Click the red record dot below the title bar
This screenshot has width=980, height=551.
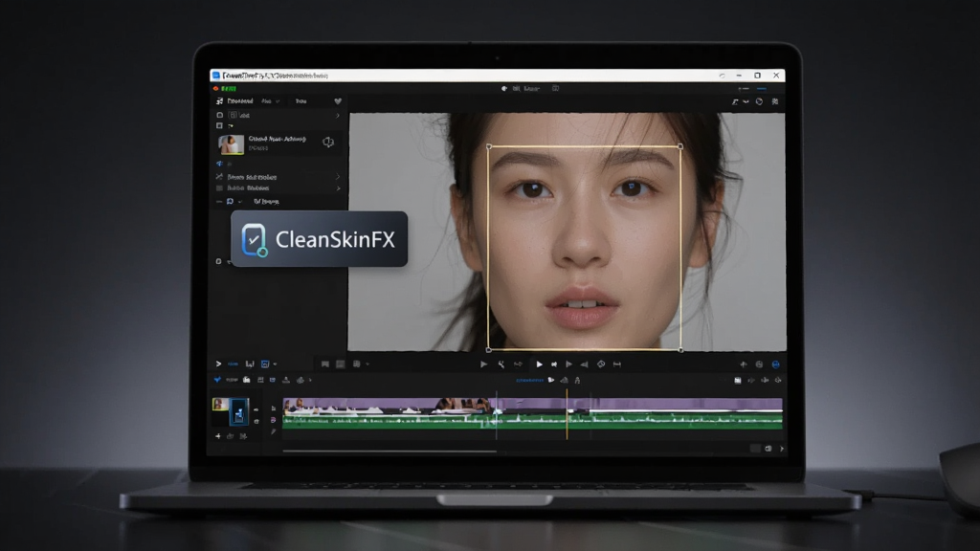click(216, 89)
